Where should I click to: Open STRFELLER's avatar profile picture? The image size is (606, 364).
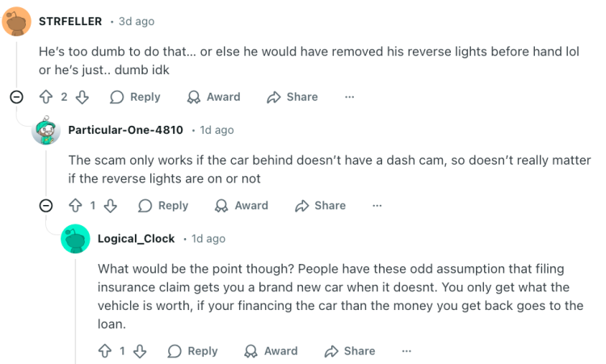[x=17, y=21]
